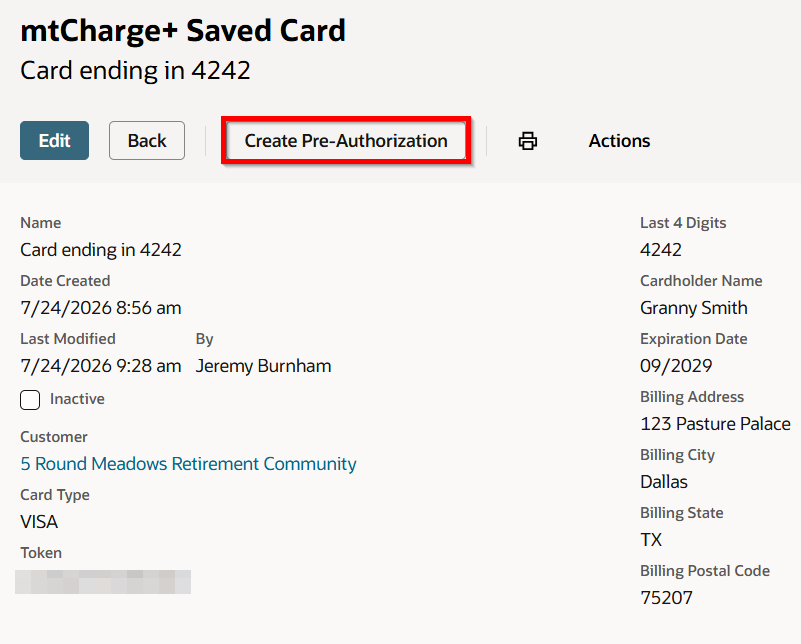Click billing postal code 75207
The height and width of the screenshot is (644, 801).
pos(666,598)
